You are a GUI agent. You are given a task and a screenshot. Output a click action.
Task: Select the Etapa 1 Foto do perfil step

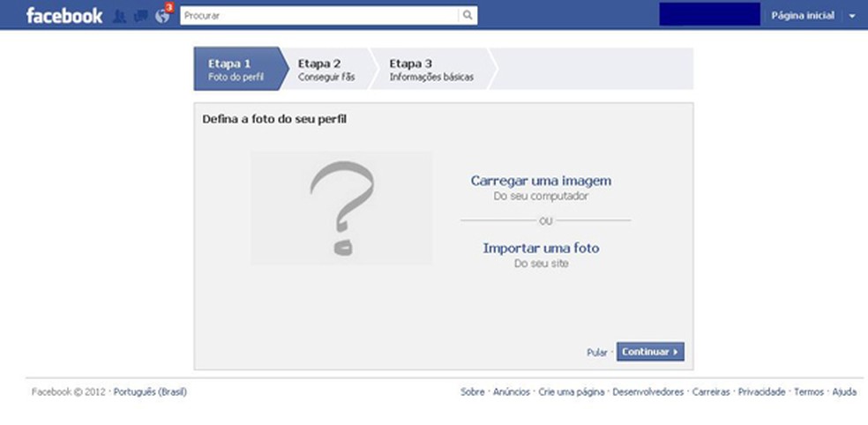click(x=237, y=69)
